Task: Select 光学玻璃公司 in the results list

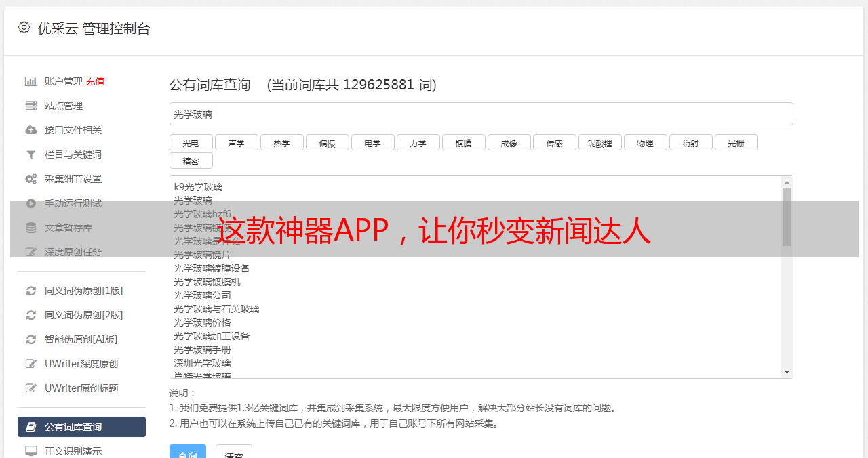Action: (x=202, y=295)
